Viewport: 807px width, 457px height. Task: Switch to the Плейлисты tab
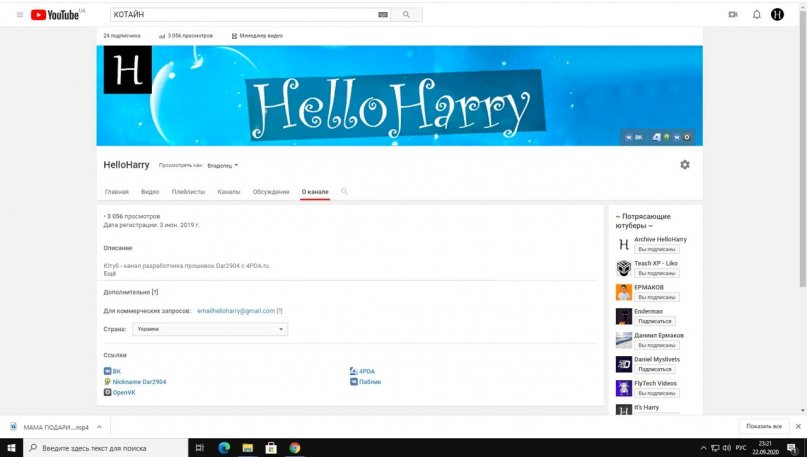tap(188, 192)
